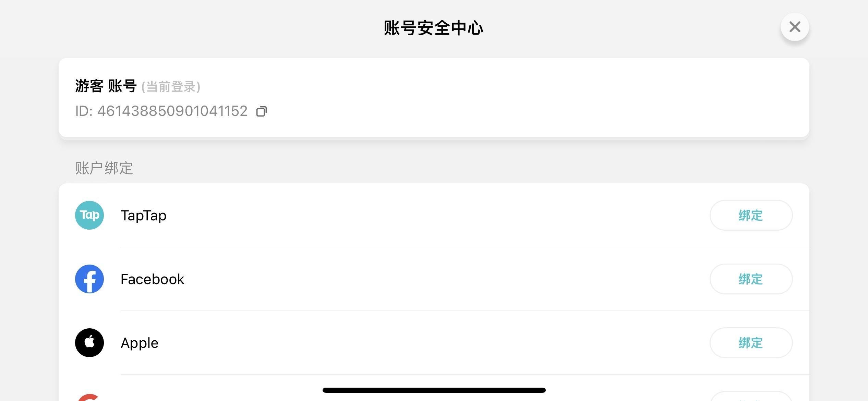This screenshot has height=401, width=868.
Task: Bind the Facebook account
Action: click(751, 279)
